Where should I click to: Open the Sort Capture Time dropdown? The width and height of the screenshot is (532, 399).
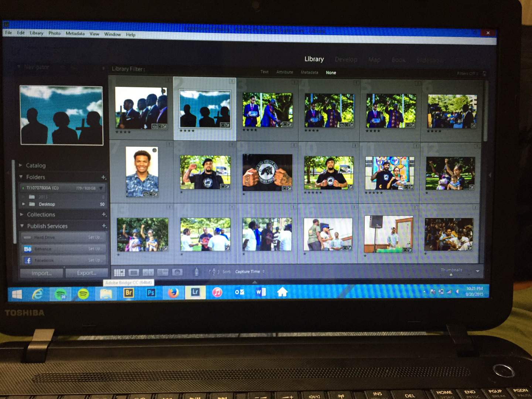[250, 272]
